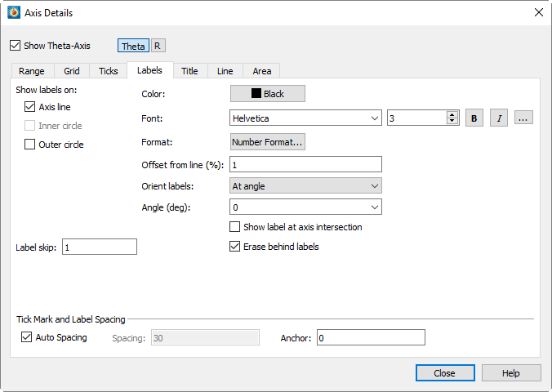
Task: Increase font size with up stepper arrow
Action: (452, 114)
